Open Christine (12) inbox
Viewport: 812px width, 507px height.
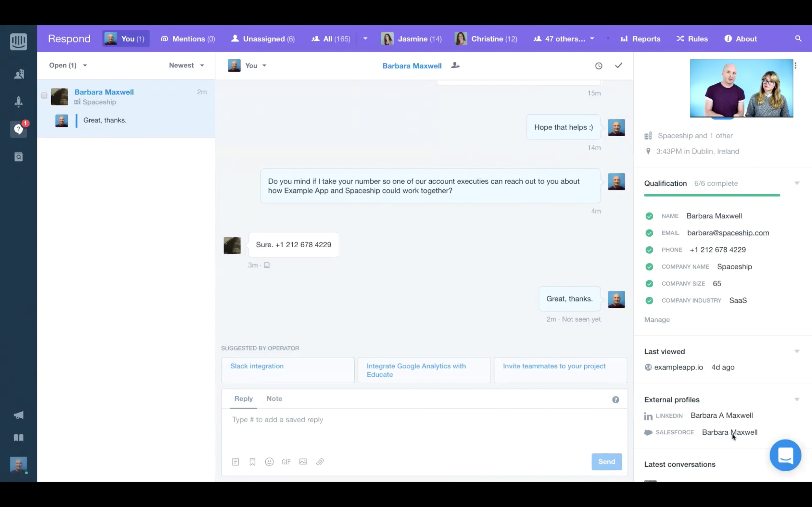tap(486, 39)
